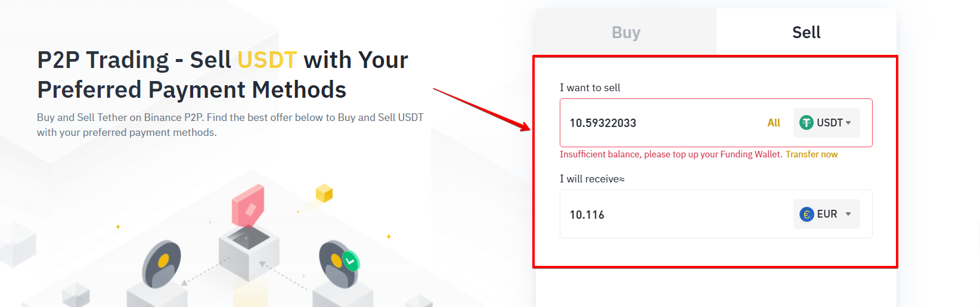Image resolution: width=980 pixels, height=307 pixels.
Task: Click the All amount link
Action: (774, 123)
